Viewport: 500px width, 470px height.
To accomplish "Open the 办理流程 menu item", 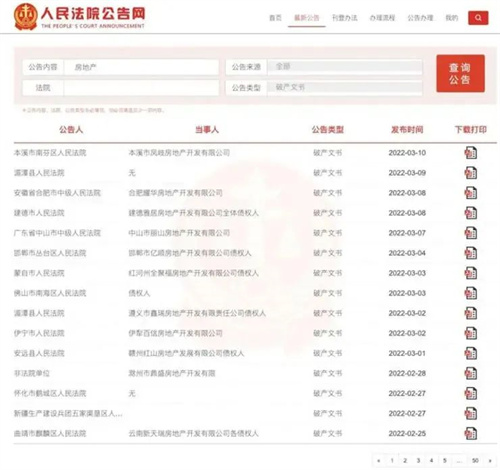I will pyautogui.click(x=382, y=18).
